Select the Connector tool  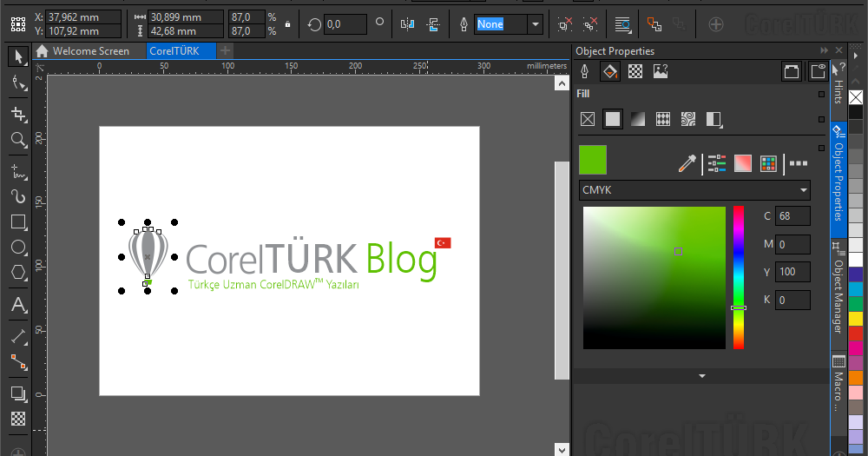click(x=18, y=363)
